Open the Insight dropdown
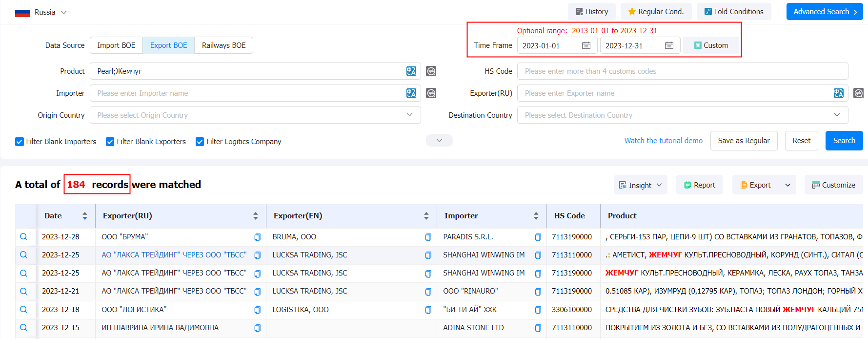868x339 pixels. pos(641,185)
